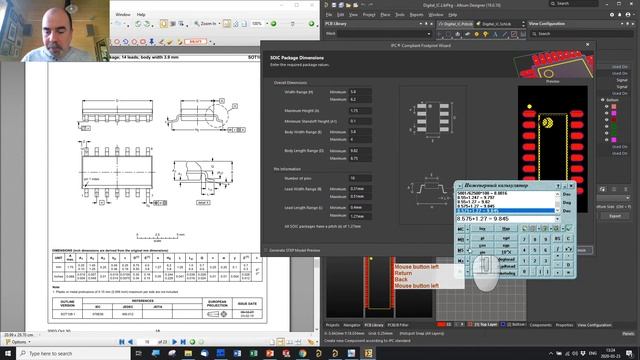Click the Zoom In tool in PDF viewer

pyautogui.click(x=206, y=24)
